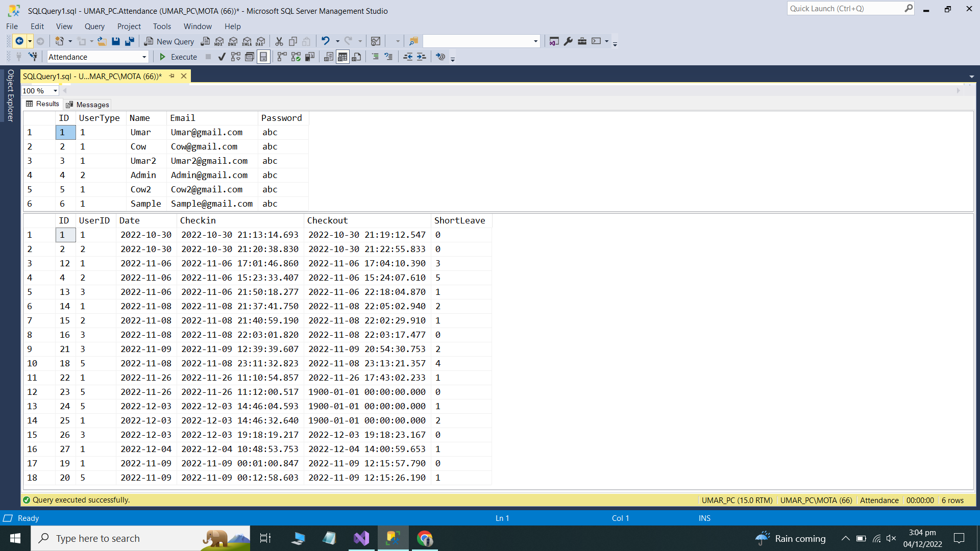The image size is (980, 551).
Task: Toggle results to grid mode
Action: [x=342, y=57]
